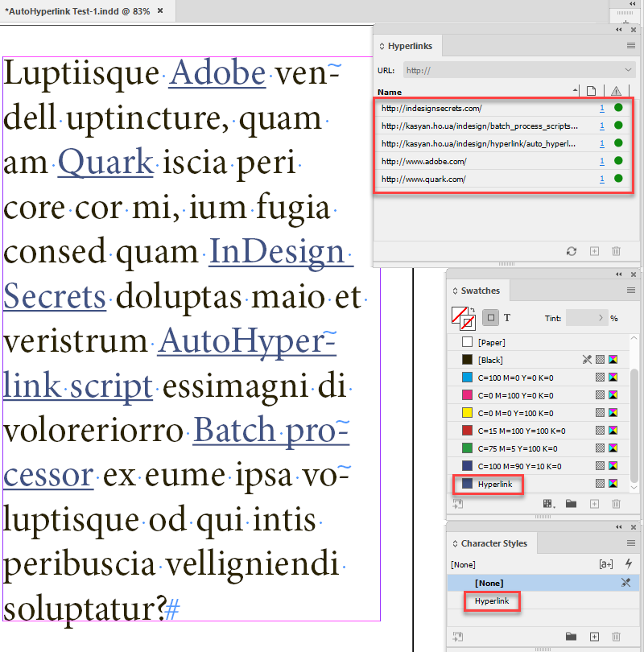Image resolution: width=644 pixels, height=652 pixels.
Task: Expand the Tint slider arrow
Action: click(601, 318)
